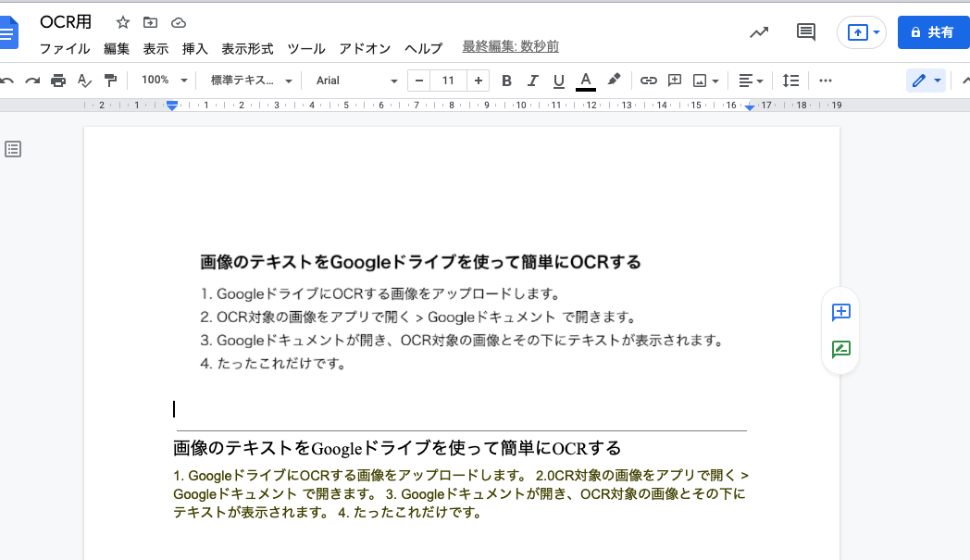Screen dimensions: 970x560
Task: Open the 編集 menu
Action: (x=117, y=48)
